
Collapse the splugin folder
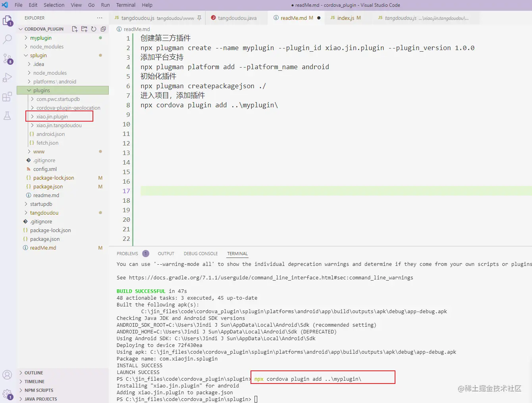pos(63,55)
